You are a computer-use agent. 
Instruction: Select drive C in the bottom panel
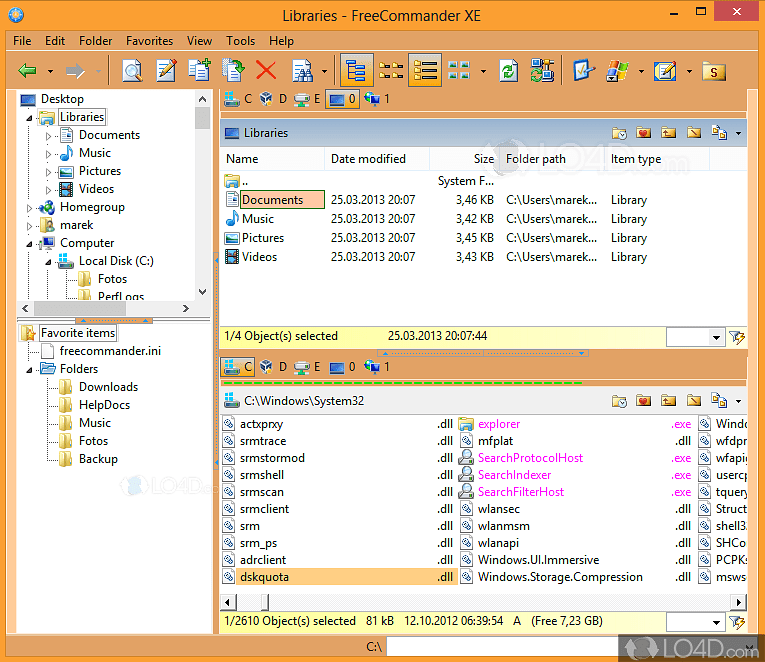(238, 367)
